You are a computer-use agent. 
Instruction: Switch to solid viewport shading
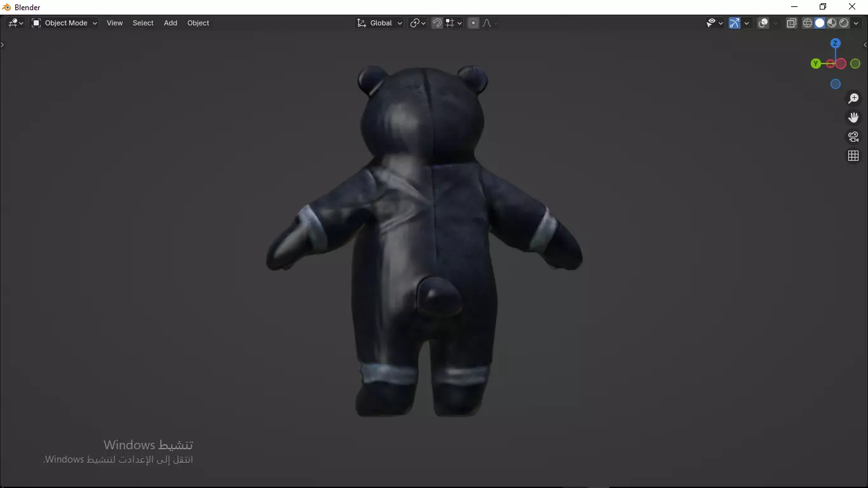click(820, 23)
